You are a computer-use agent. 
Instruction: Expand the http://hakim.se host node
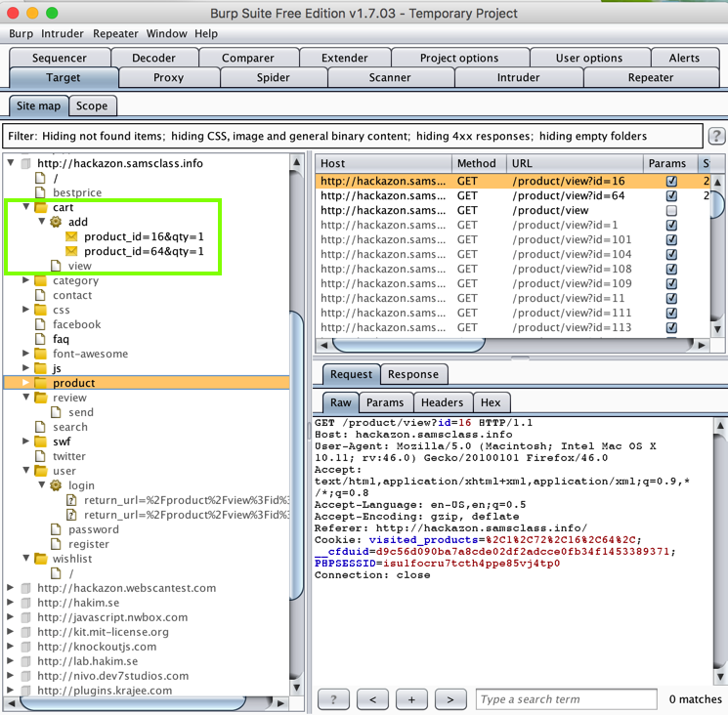click(x=12, y=603)
